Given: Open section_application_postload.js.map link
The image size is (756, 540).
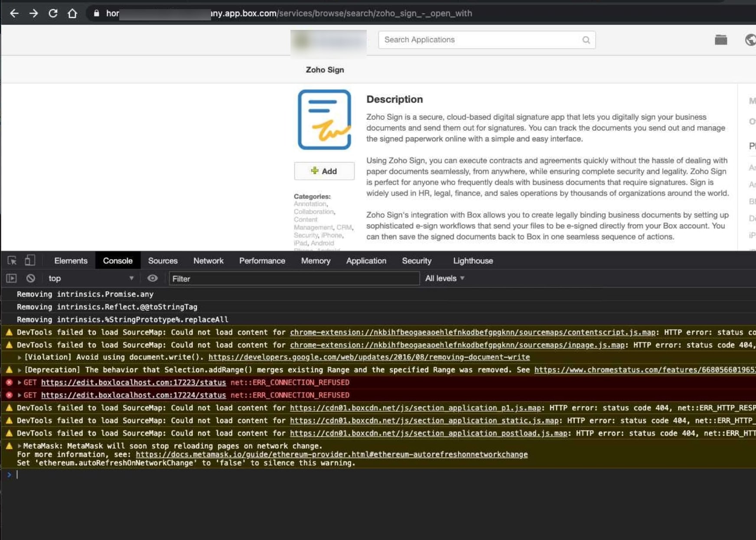Looking at the screenshot, I should click(429, 433).
